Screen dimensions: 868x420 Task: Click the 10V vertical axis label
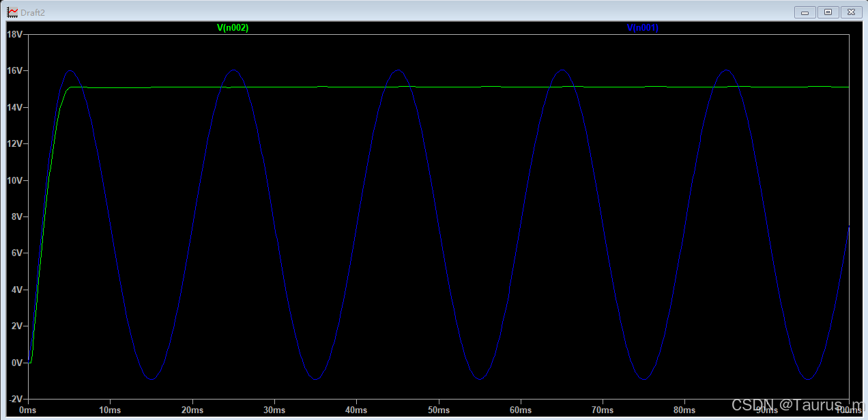click(15, 180)
